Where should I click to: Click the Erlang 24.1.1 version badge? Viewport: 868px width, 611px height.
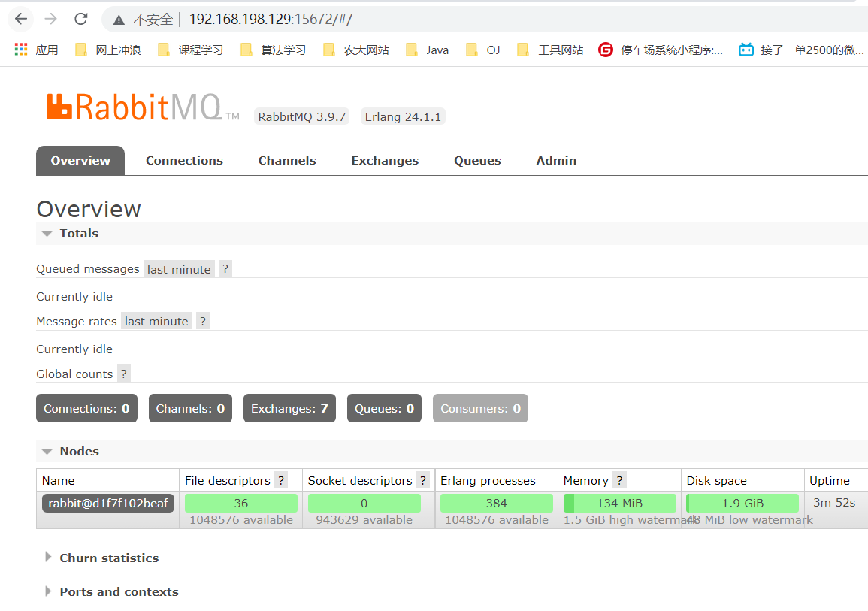click(x=403, y=116)
